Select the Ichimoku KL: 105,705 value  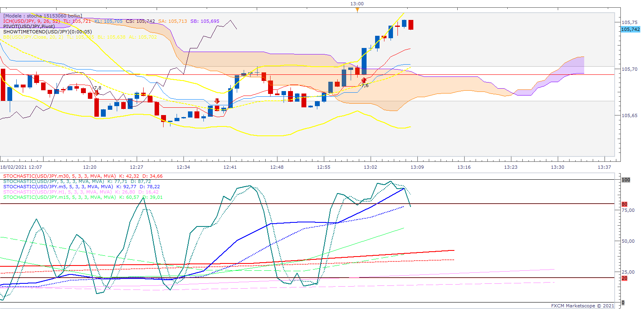click(108, 21)
